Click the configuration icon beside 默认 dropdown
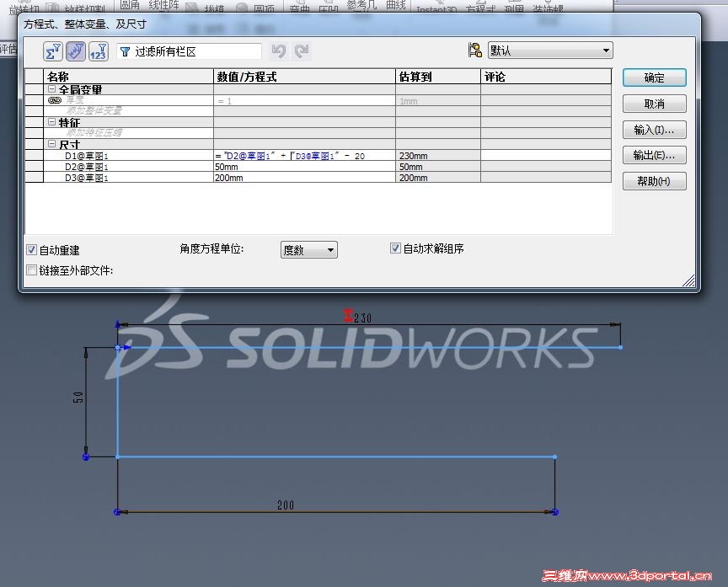 (475, 51)
